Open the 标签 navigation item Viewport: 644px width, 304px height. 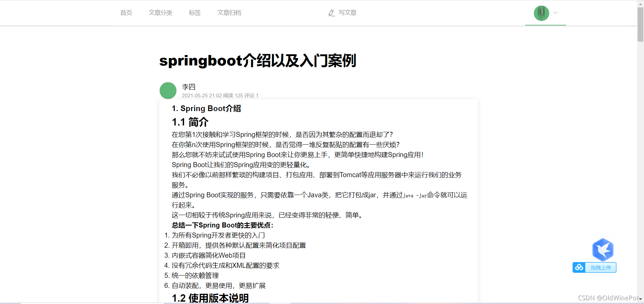[195, 13]
